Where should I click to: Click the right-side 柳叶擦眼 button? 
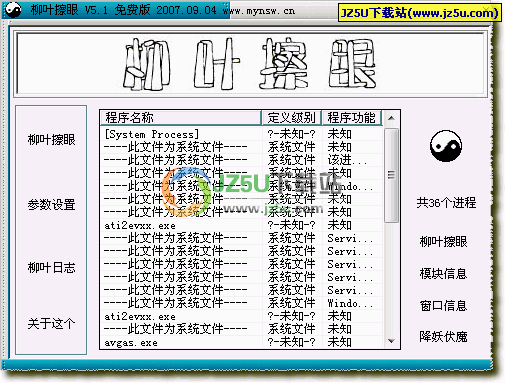pyautogui.click(x=443, y=242)
